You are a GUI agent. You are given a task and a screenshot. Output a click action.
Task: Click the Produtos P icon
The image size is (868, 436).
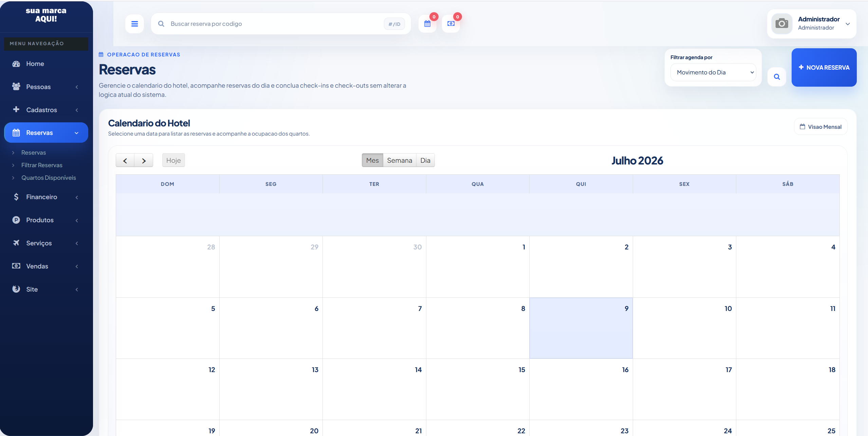tap(16, 220)
